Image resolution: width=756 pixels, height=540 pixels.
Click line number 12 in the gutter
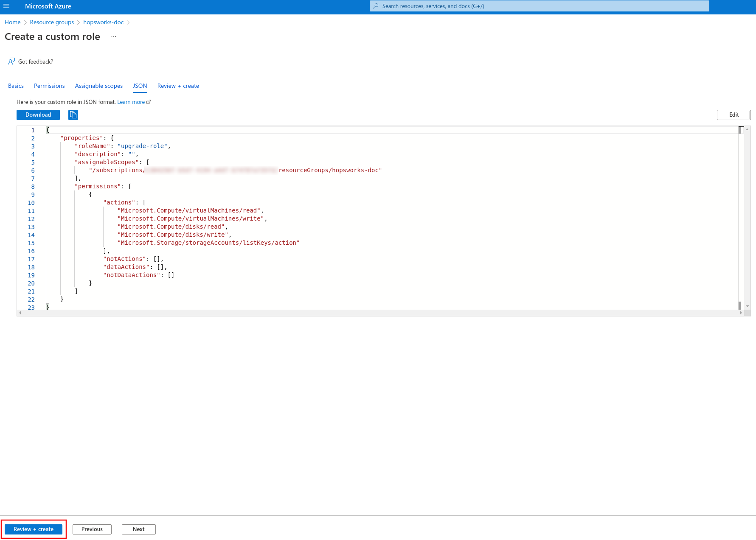pos(31,219)
